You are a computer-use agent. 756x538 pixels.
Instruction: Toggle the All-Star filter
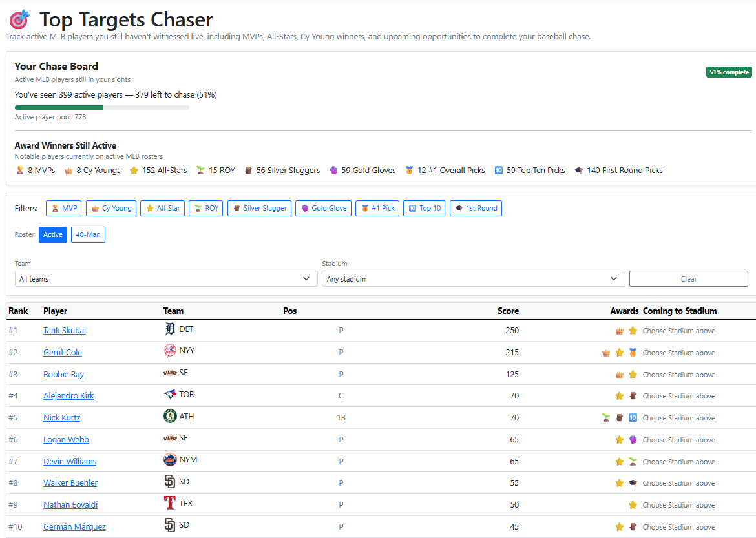162,208
